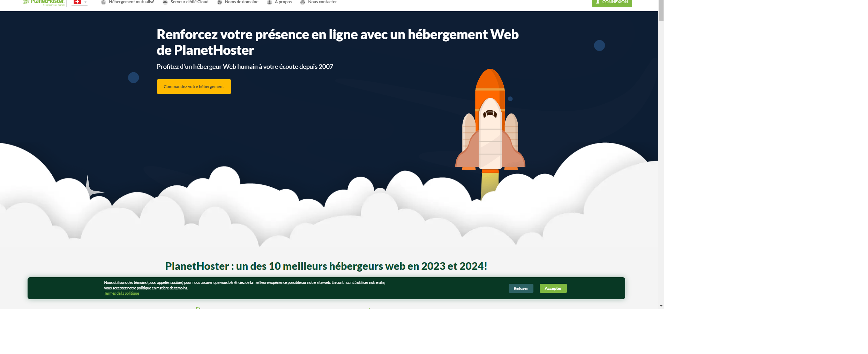The height and width of the screenshot is (354, 868).
Task: Click the page vertical scrollbar thumb
Action: point(661,10)
